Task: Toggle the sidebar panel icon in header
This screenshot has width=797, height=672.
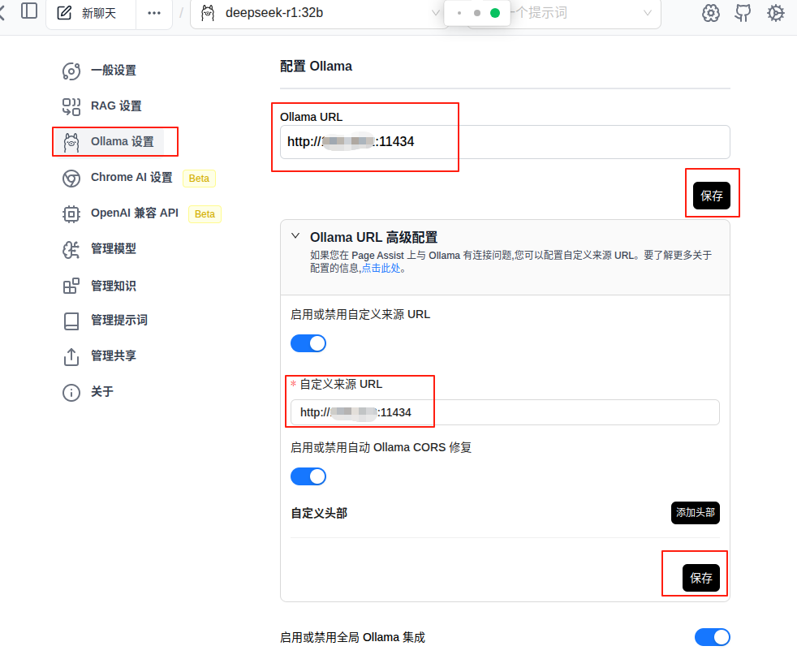Action: (x=29, y=11)
